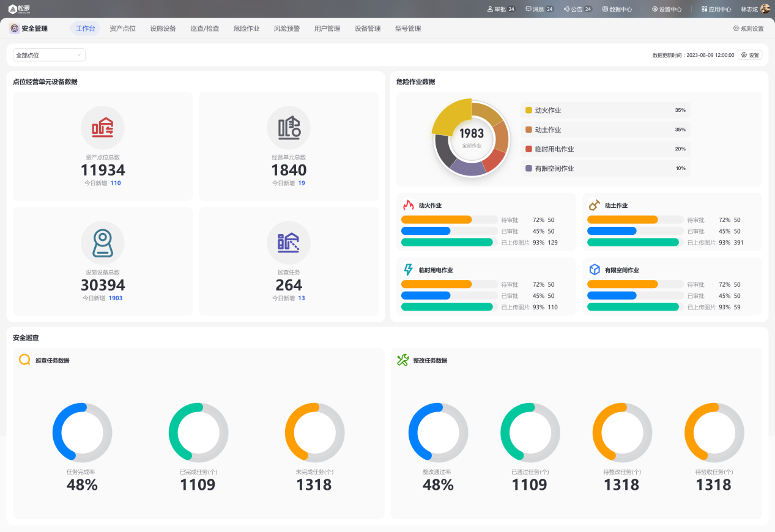Click the patrol task icon above 264

pos(289,243)
